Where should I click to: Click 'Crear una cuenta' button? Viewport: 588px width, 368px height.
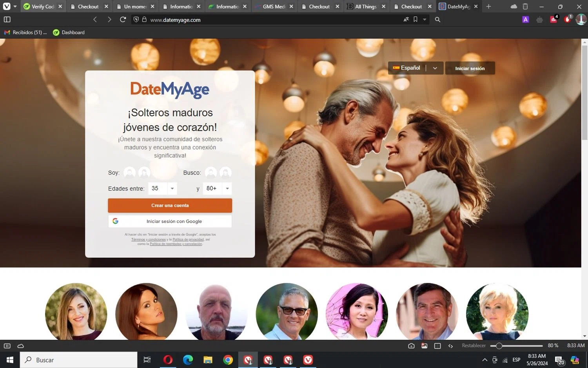170,205
